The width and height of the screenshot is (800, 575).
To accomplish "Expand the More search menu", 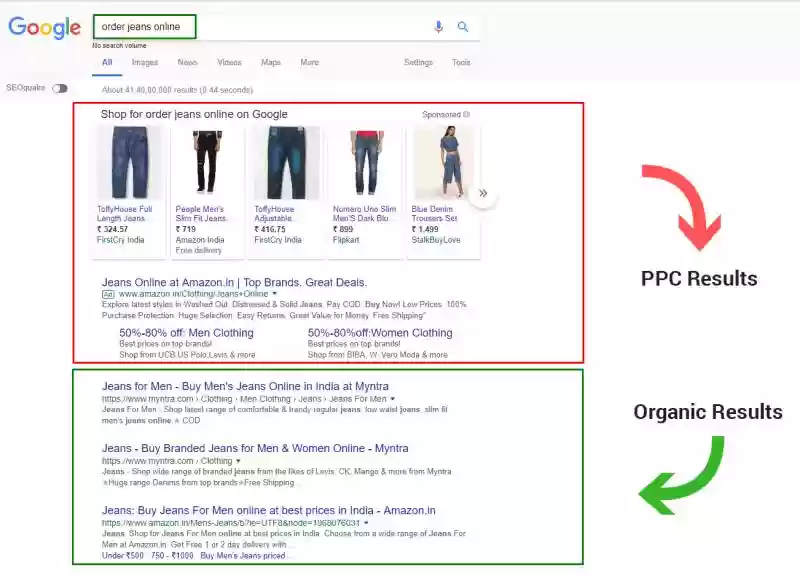I will click(x=310, y=62).
